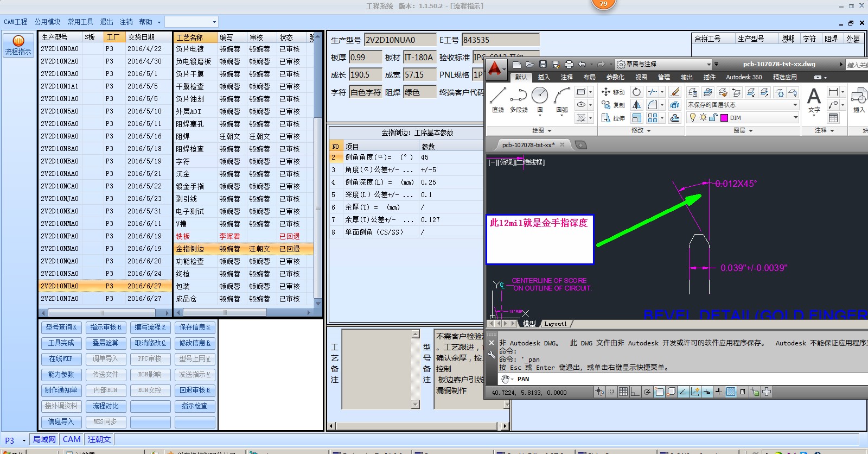This screenshot has height=454, width=868.
Task: Click the 指示检查 button
Action: [195, 406]
